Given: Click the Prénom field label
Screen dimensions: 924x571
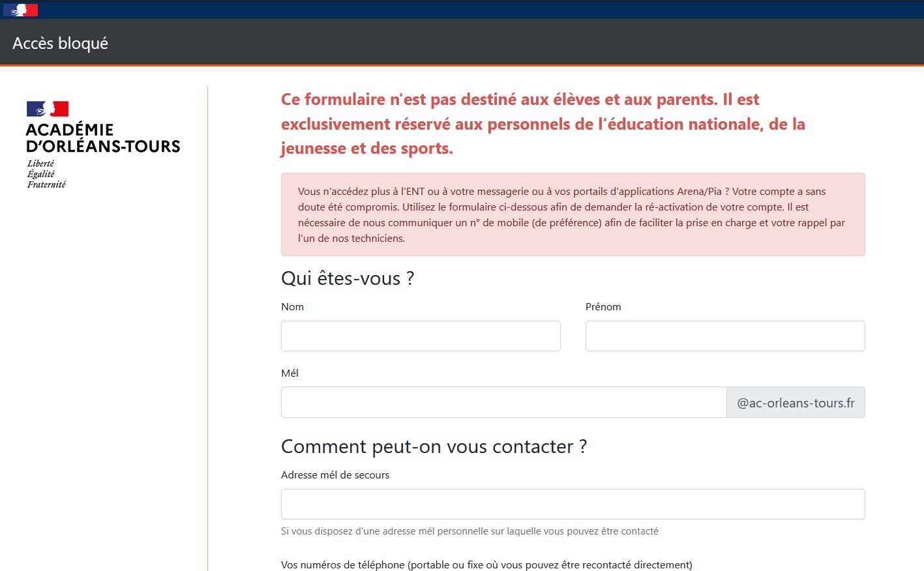Looking at the screenshot, I should tap(603, 306).
